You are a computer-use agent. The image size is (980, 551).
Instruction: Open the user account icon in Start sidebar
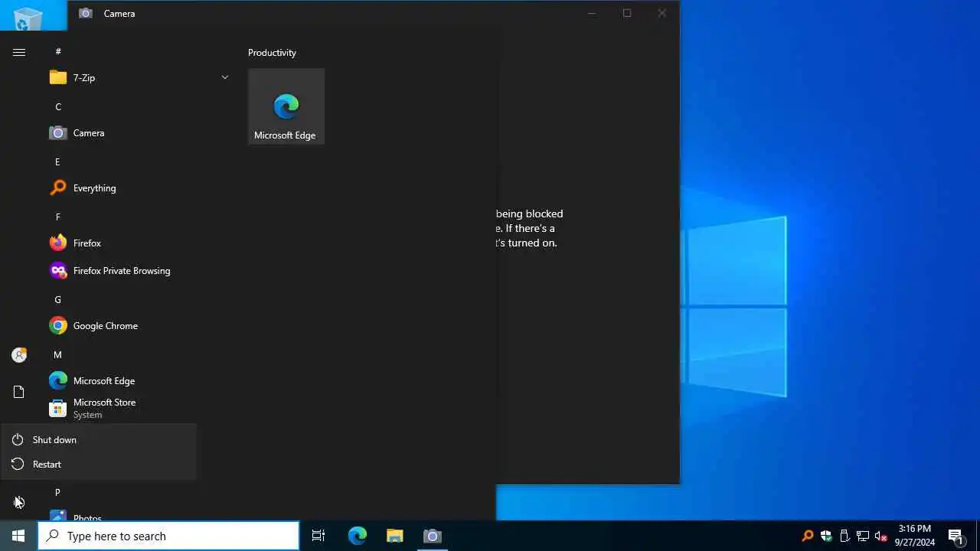(19, 355)
